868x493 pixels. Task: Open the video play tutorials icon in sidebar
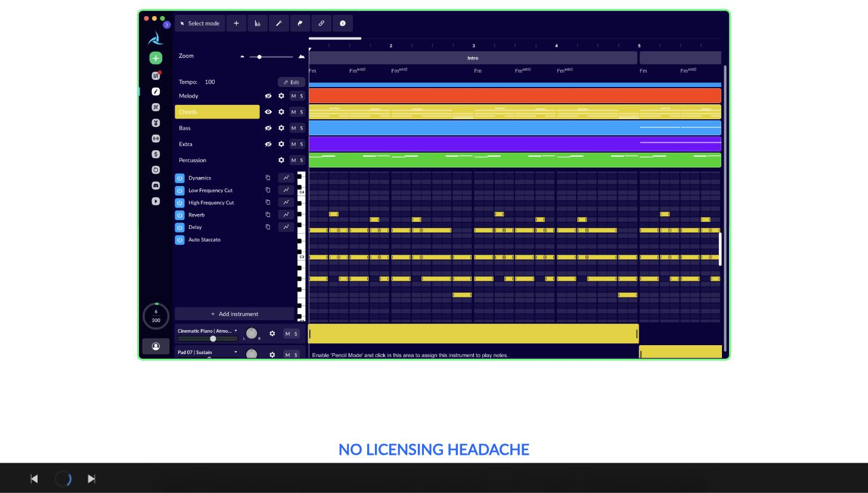(x=156, y=201)
